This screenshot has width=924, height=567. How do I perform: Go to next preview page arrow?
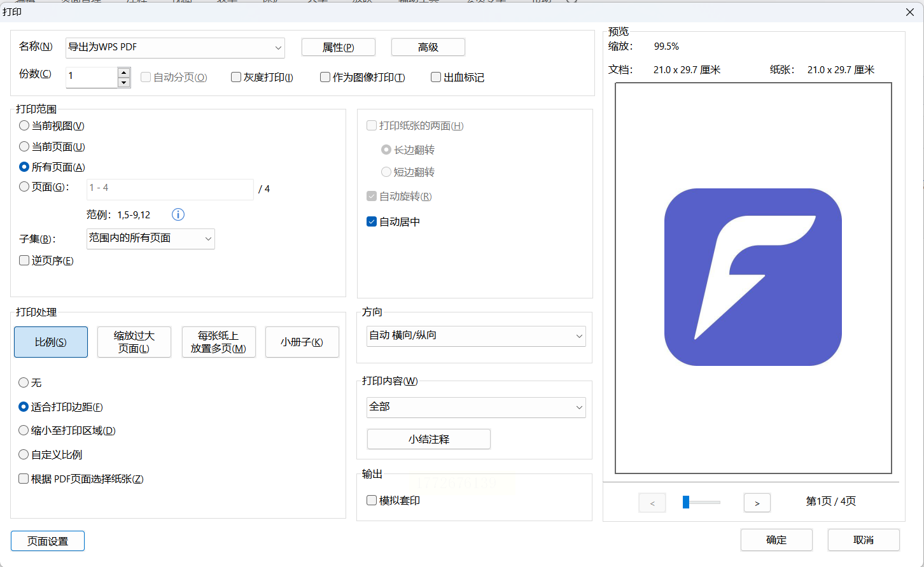pos(757,503)
